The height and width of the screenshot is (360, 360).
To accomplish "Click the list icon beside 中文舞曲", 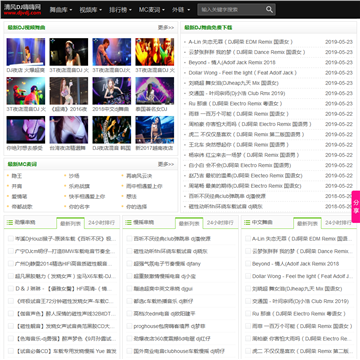I will coord(247,222).
